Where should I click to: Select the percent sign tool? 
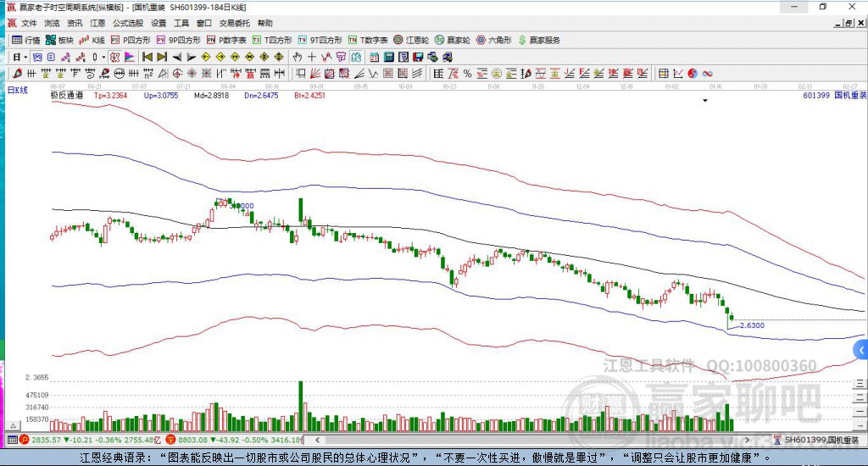click(467, 74)
